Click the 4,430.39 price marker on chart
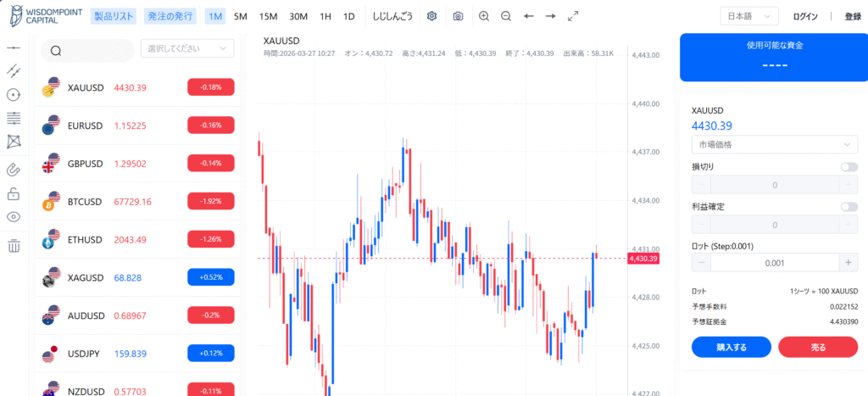The image size is (868, 396). (x=643, y=259)
